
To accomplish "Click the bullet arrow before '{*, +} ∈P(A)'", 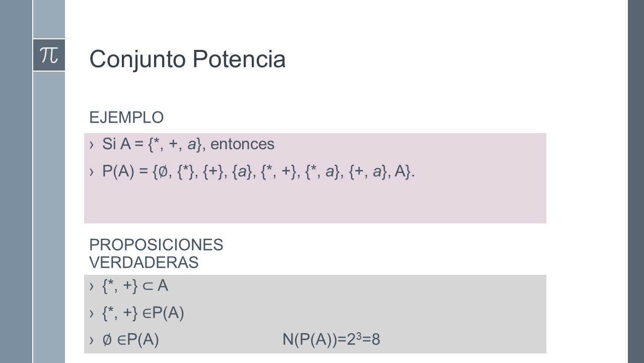I will [x=92, y=314].
